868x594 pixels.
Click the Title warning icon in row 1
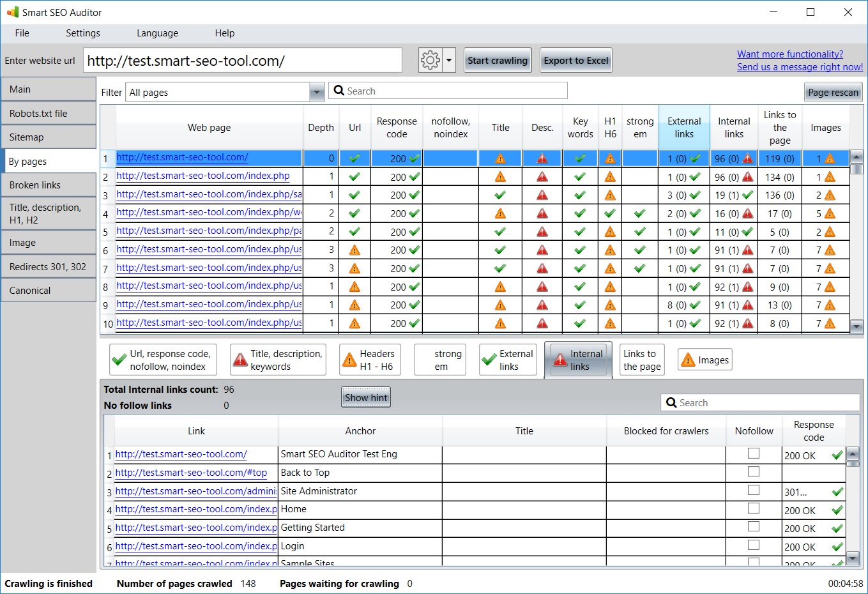(500, 158)
